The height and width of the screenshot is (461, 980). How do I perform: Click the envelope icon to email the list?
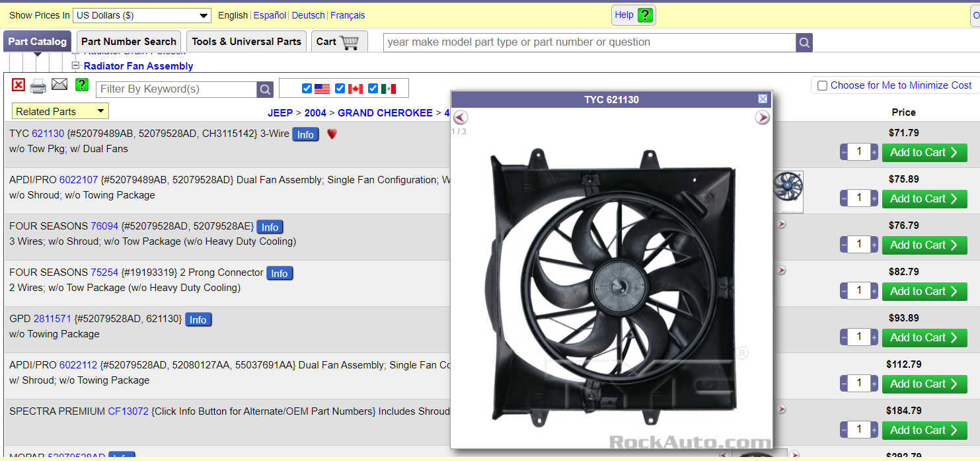pyautogui.click(x=59, y=84)
